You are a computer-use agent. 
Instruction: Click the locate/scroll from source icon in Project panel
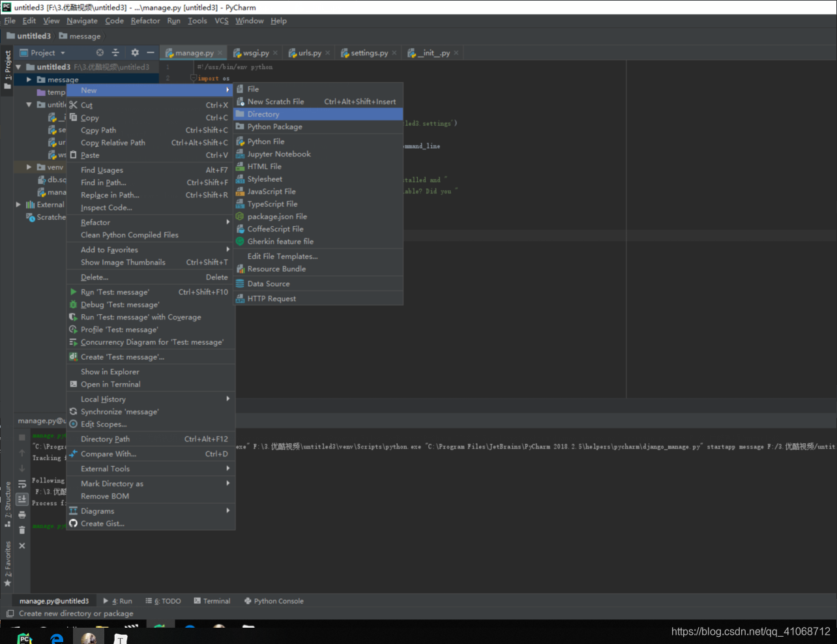[100, 53]
